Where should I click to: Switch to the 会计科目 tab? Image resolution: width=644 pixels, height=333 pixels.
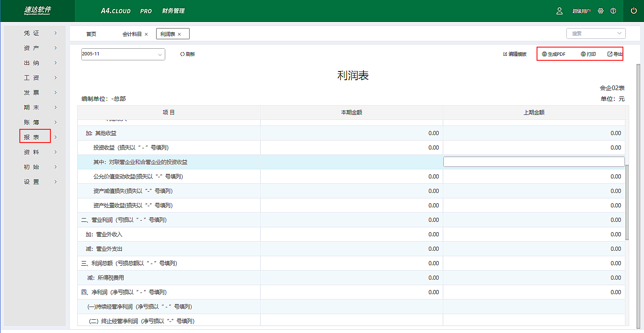point(132,34)
